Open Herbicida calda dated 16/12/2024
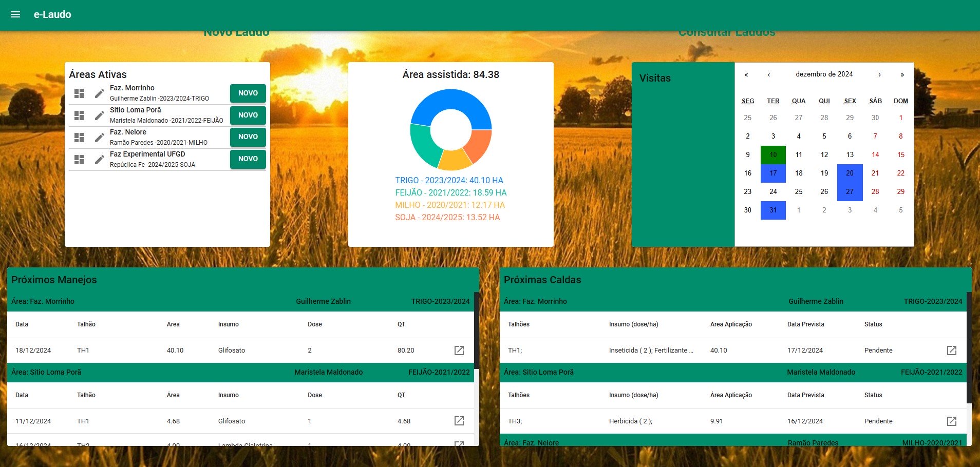This screenshot has width=980, height=467. [951, 421]
